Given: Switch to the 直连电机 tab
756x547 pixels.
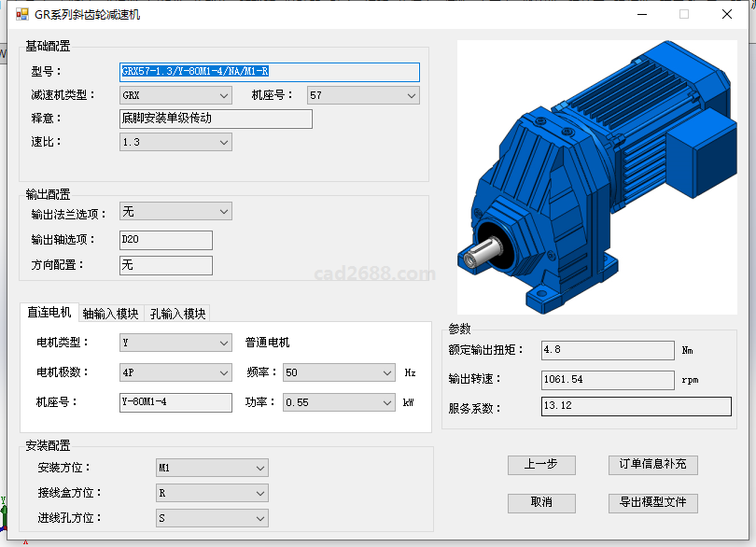Looking at the screenshot, I should coord(49,313).
